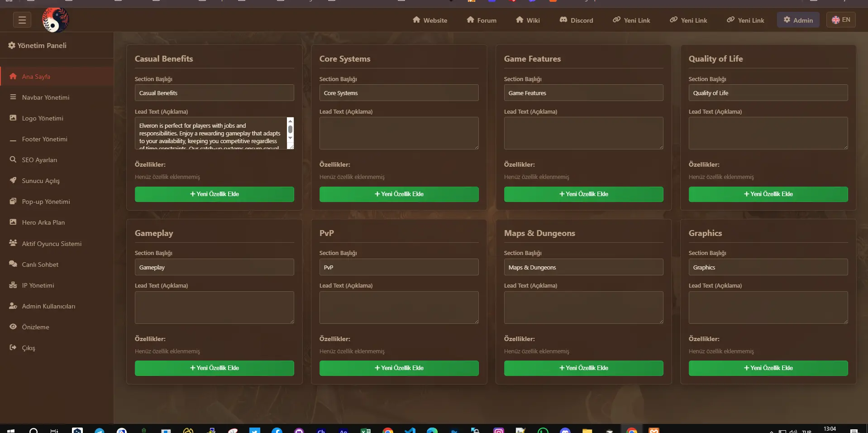868x433 pixels.
Task: Click the Önizleme eye icon
Action: pos(13,327)
